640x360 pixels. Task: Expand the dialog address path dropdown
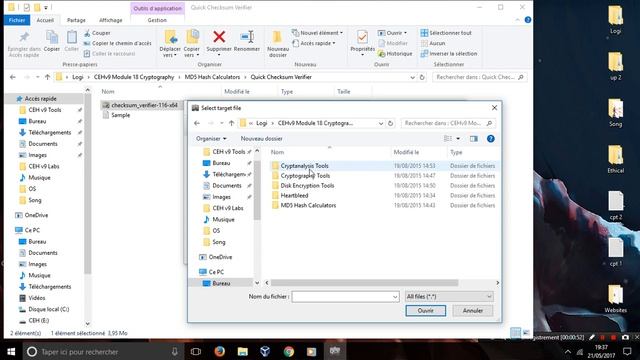coord(380,123)
